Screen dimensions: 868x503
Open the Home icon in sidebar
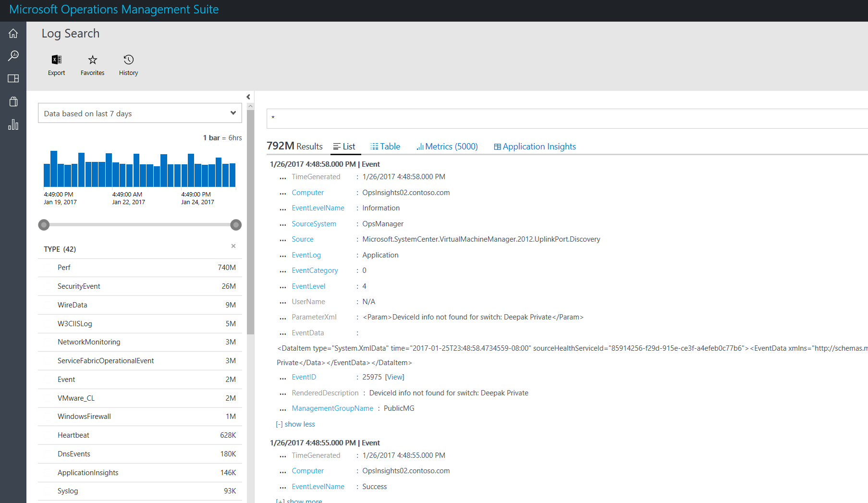point(13,33)
